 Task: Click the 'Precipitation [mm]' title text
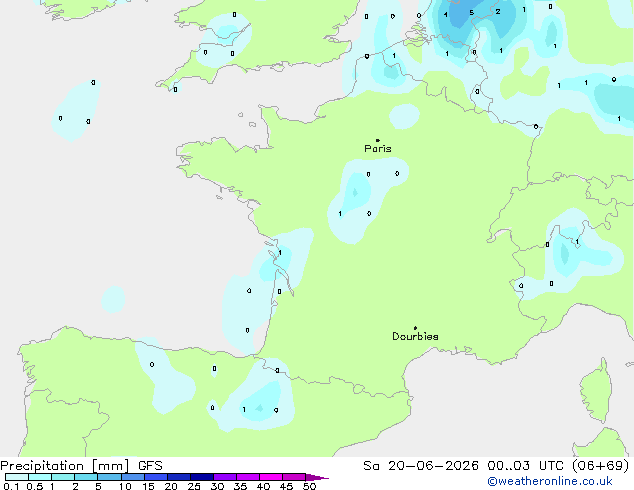[65, 466]
